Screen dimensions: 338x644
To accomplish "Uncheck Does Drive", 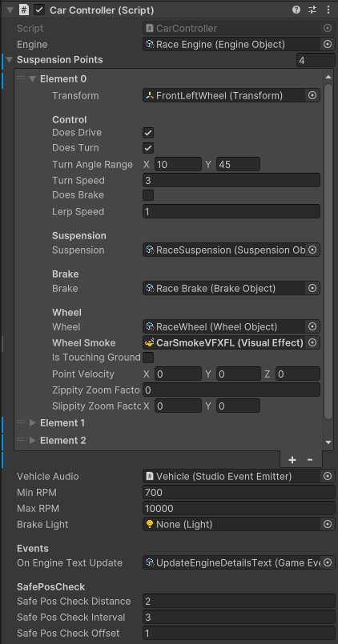I will click(148, 133).
